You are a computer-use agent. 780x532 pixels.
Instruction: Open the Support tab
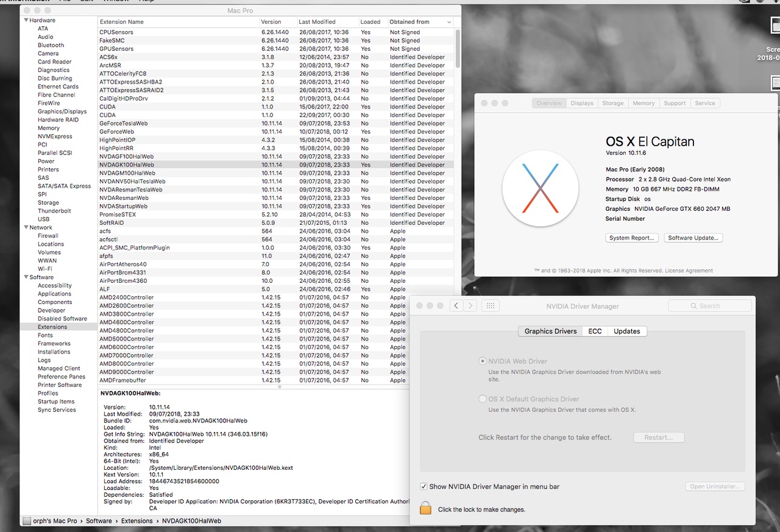point(675,103)
